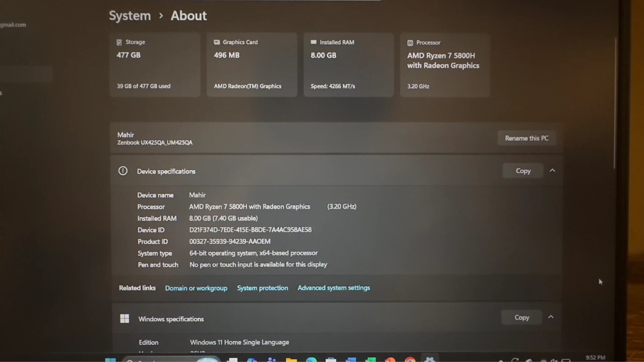Select 39 GB of 477 GB used
This screenshot has width=644, height=362.
coord(144,86)
